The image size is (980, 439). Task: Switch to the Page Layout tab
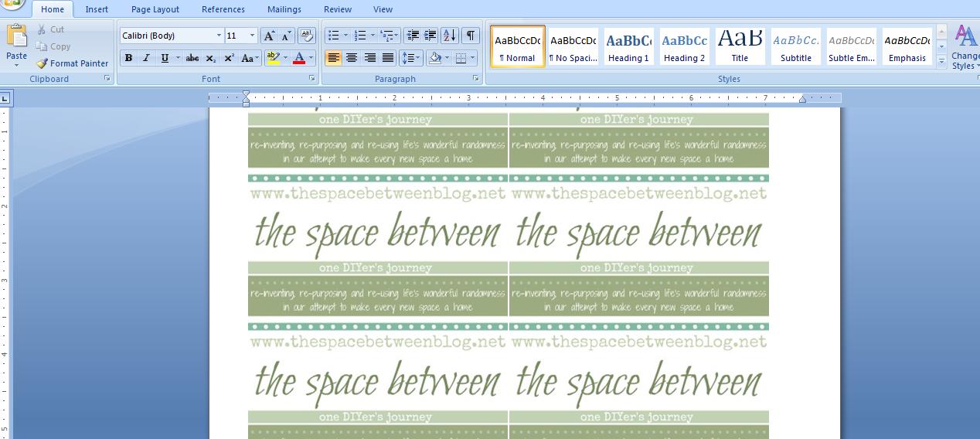coord(155,9)
